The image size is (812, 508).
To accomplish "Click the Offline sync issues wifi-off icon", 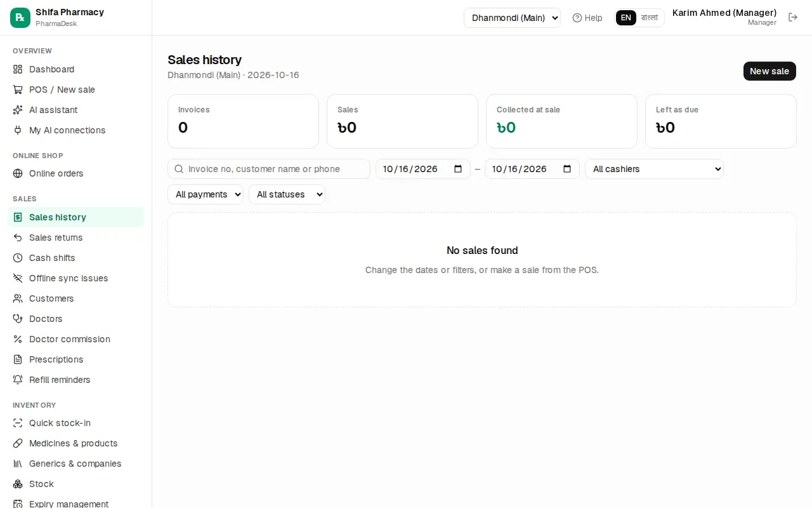I will (18, 278).
